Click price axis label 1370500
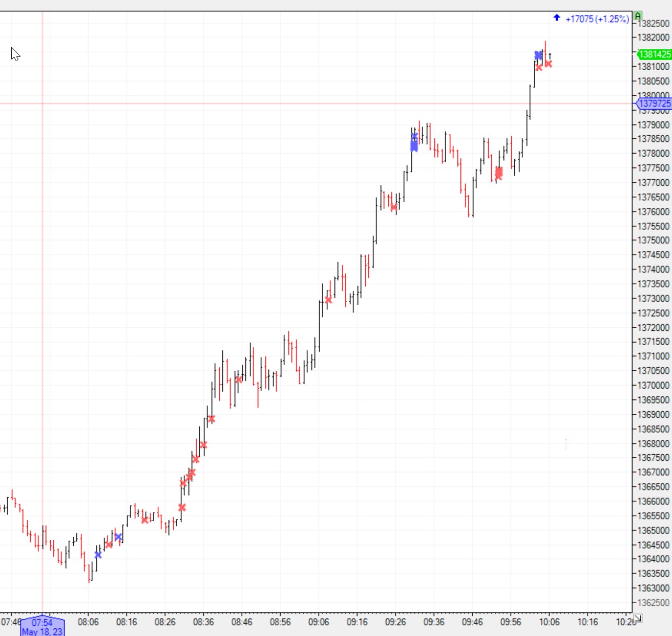 click(x=654, y=371)
